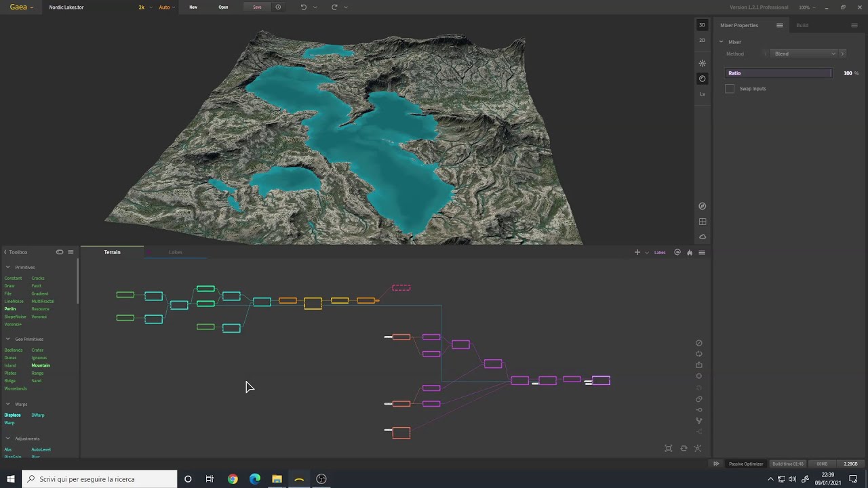
Task: Switch to the Build tab
Action: 802,25
